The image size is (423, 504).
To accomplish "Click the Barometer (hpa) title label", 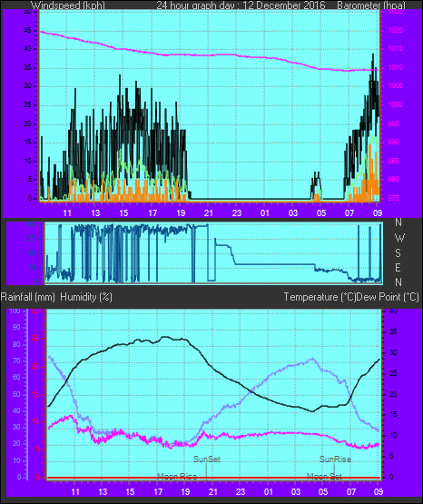I will [371, 5].
